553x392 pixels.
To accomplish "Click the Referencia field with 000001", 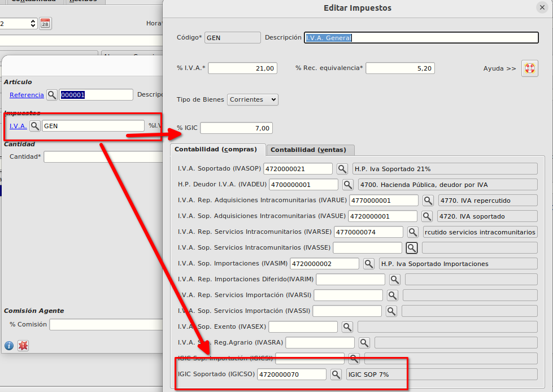I will pos(96,95).
